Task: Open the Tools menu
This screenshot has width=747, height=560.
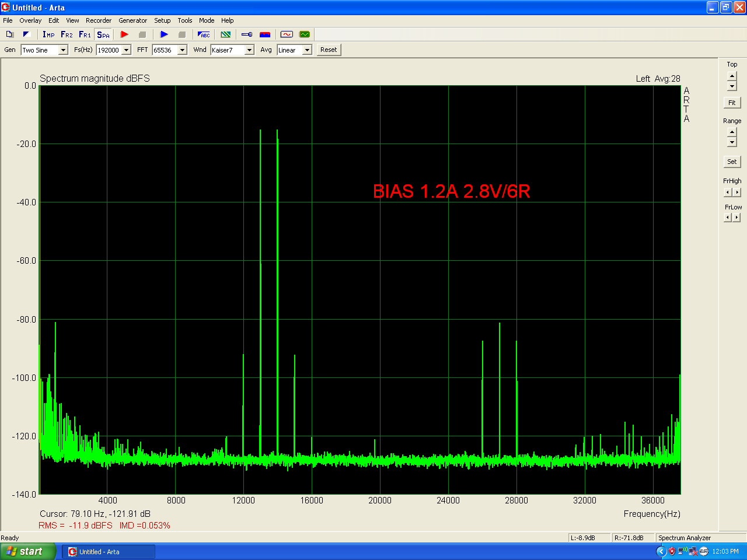Action: (x=185, y=20)
